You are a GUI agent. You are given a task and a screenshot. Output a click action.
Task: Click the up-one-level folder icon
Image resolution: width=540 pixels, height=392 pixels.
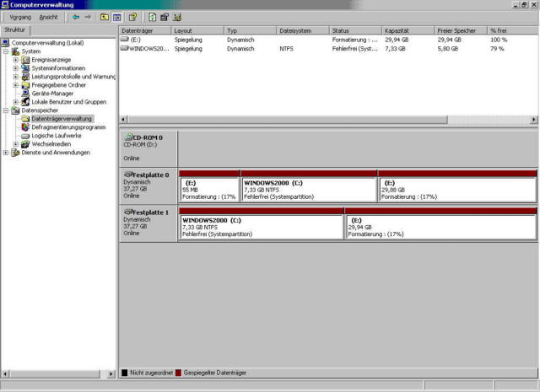coord(105,17)
